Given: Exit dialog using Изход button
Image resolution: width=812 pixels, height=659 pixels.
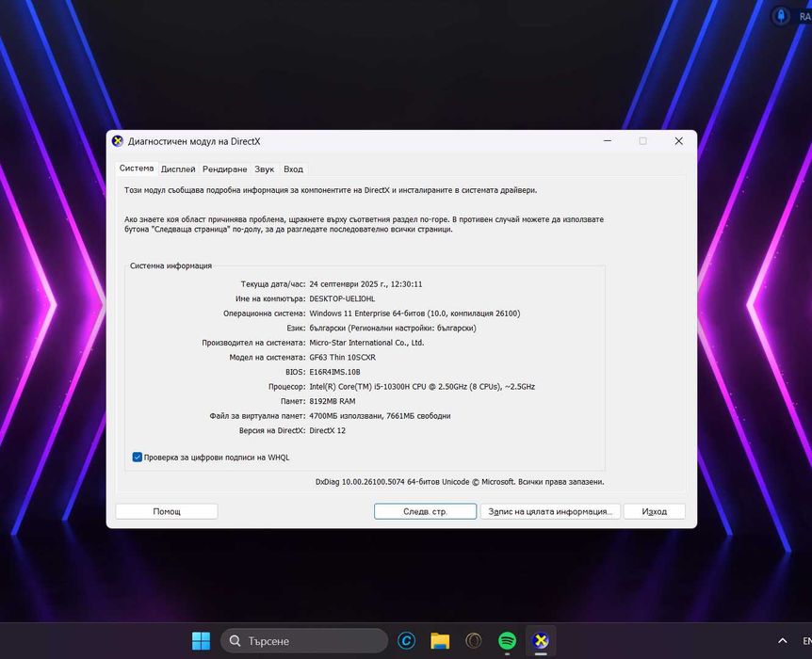Looking at the screenshot, I should click(654, 511).
